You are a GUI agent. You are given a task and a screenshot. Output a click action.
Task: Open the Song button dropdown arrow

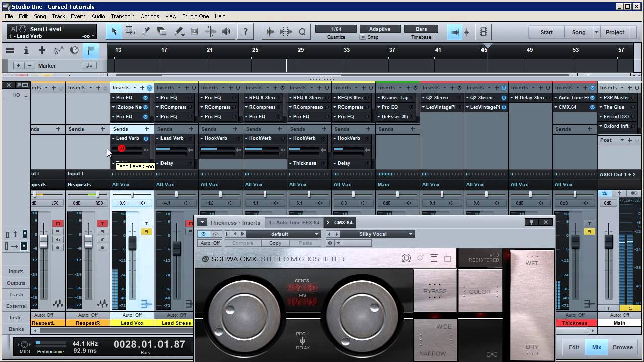coord(596,32)
